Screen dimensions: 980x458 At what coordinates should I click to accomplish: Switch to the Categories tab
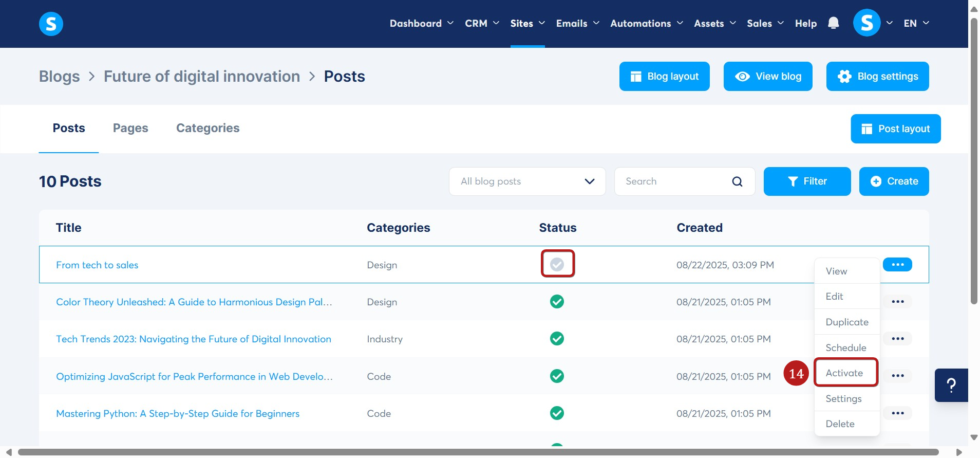208,128
